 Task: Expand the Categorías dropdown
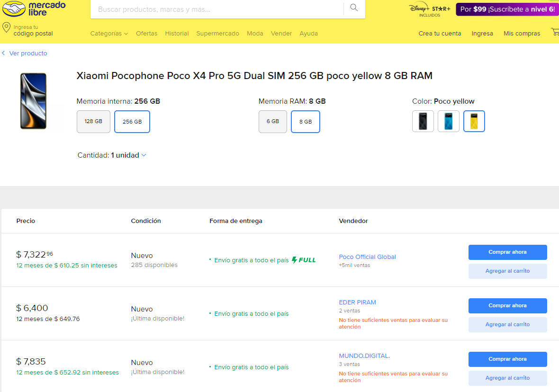click(109, 34)
